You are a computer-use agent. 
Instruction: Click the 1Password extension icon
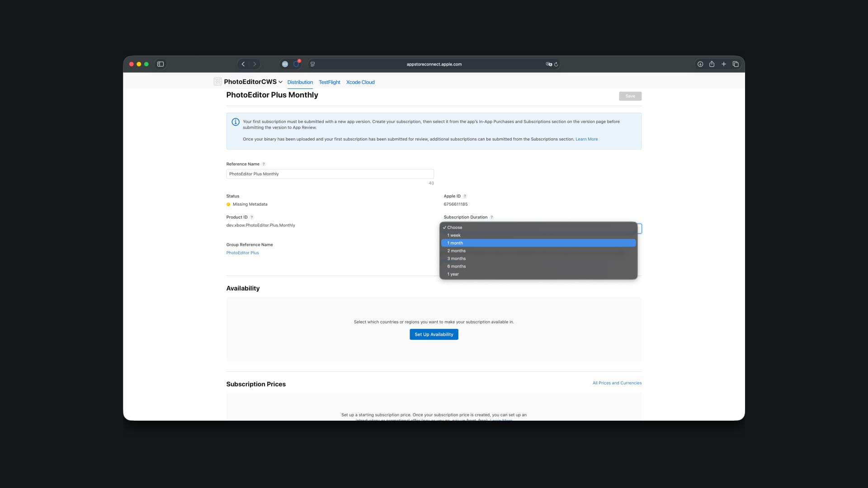tap(285, 64)
